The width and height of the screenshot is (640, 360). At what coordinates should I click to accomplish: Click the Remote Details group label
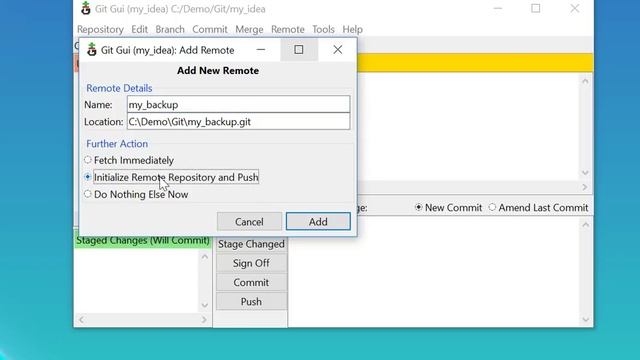(x=119, y=88)
